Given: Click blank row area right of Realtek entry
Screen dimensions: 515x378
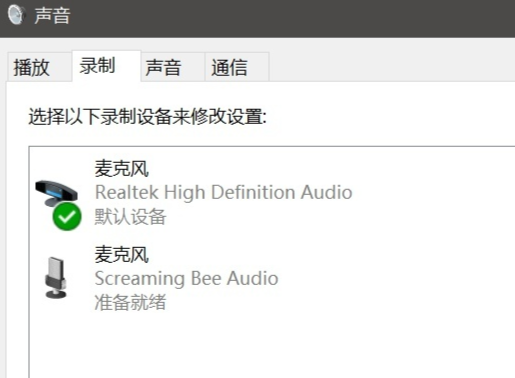Looking at the screenshot, I should coord(433,193).
